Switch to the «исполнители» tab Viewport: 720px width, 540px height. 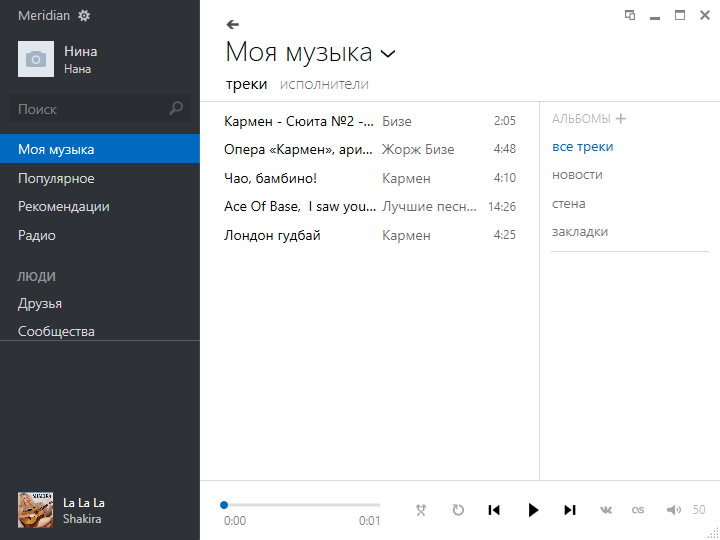click(x=324, y=84)
